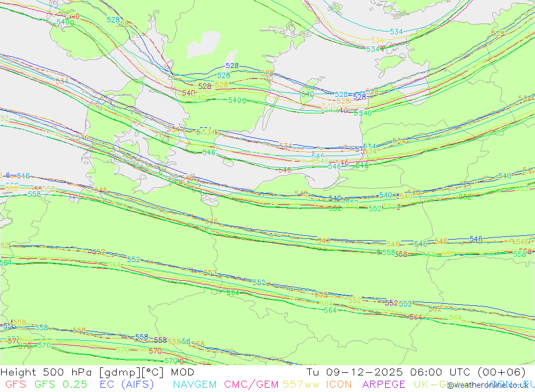Viewport: 535px width, 392px height.
Task: Click the purple ARPEGE legend label
Action: (x=384, y=385)
